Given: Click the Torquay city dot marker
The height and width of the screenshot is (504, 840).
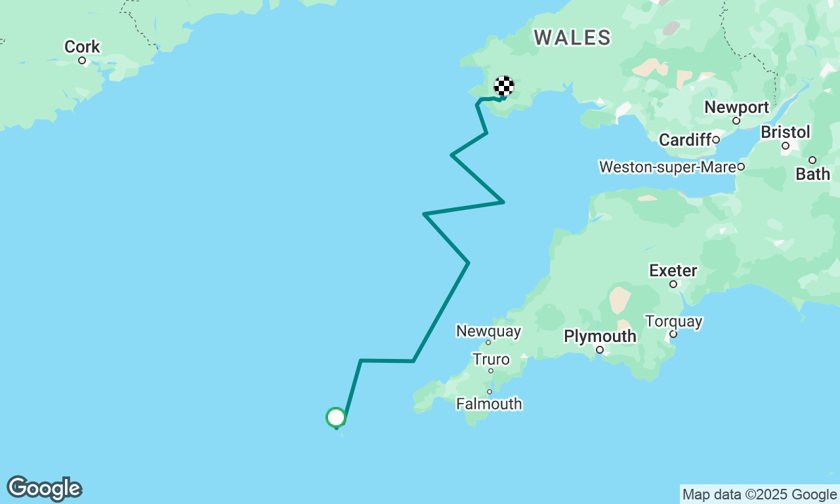Looking at the screenshot, I should [673, 335].
